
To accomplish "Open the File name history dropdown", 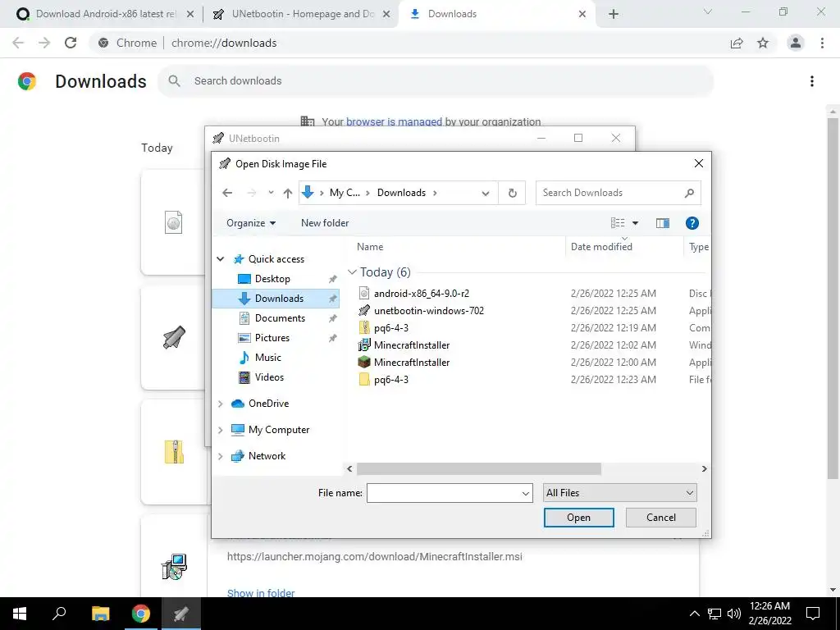I will (x=526, y=493).
